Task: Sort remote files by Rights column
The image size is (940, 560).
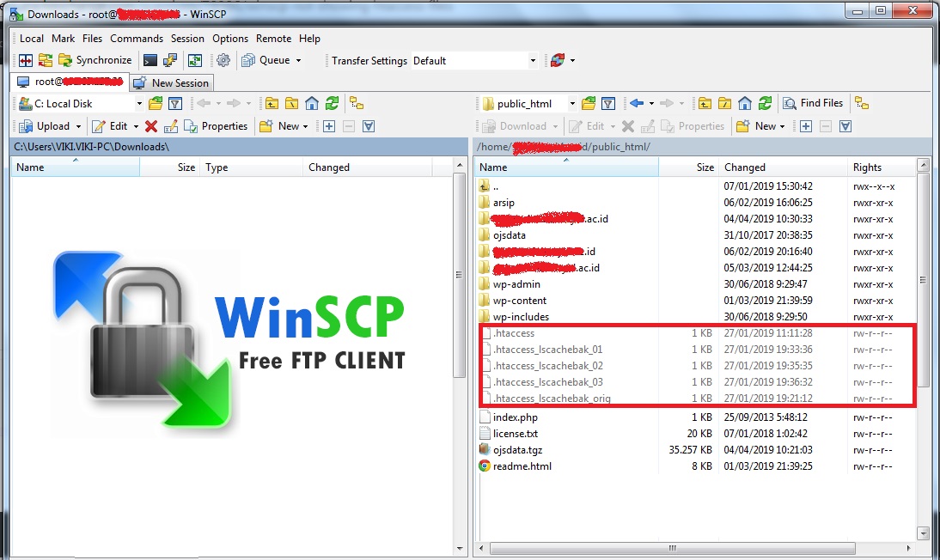Action: click(882, 167)
